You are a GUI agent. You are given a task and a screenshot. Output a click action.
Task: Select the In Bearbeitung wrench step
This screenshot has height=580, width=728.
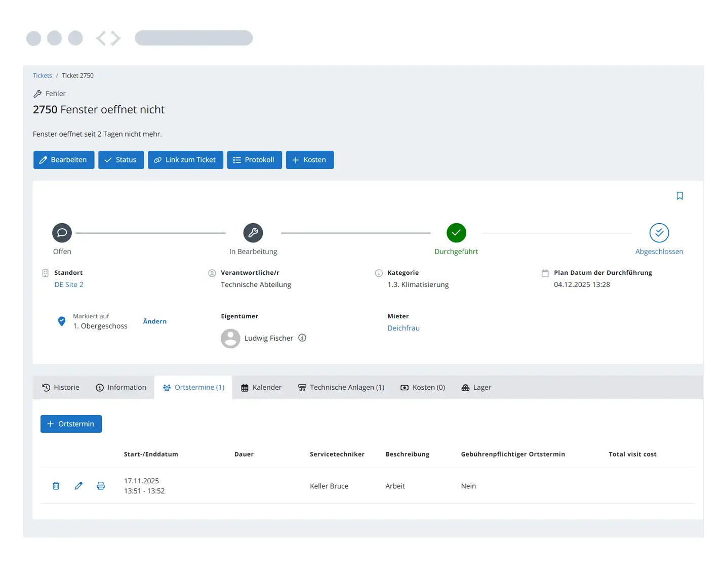[x=253, y=233]
